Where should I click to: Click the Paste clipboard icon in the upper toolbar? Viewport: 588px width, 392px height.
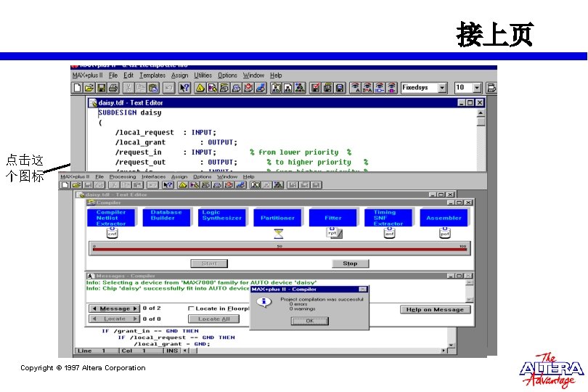coord(153,88)
